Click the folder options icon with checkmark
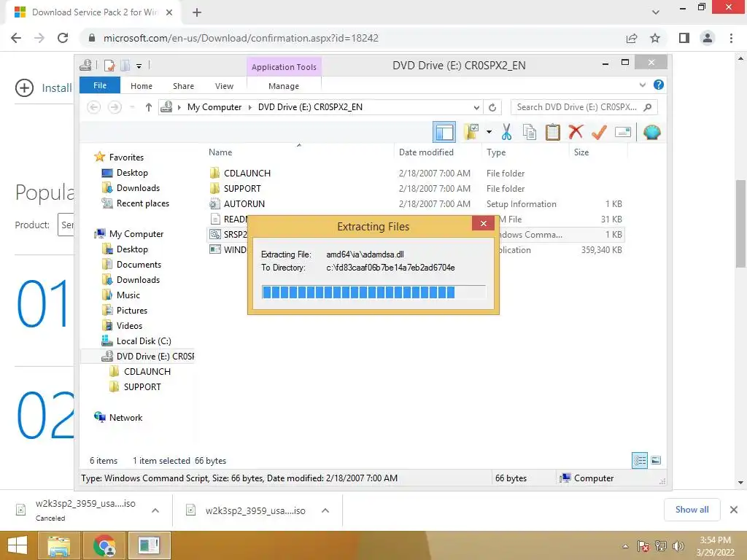This screenshot has width=747, height=560. click(471, 132)
